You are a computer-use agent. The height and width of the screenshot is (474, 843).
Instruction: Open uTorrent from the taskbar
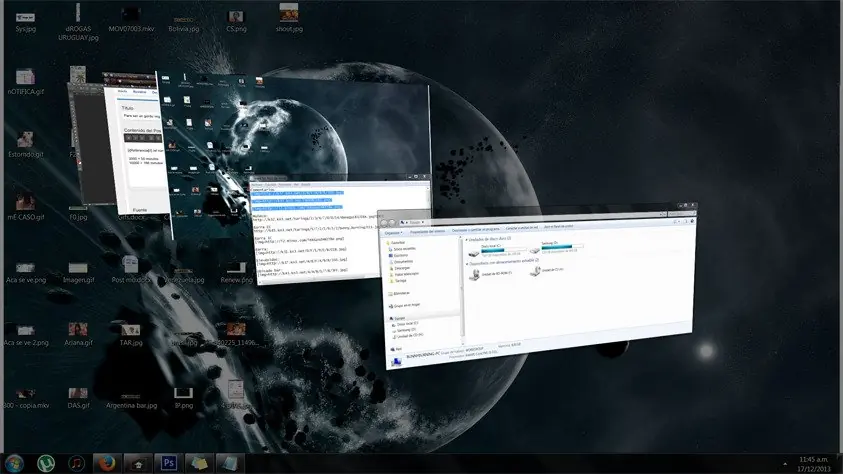(x=46, y=463)
